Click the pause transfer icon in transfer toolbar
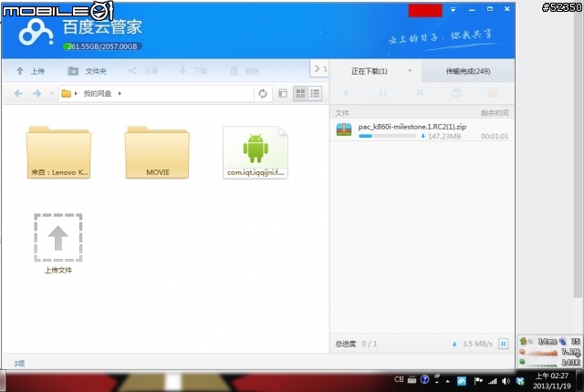584x392 pixels. [x=383, y=93]
